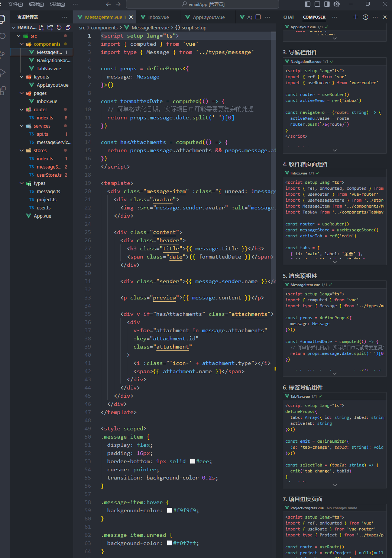Open color picker for #eee swatch
This screenshot has height=558, width=392.
coord(192,461)
